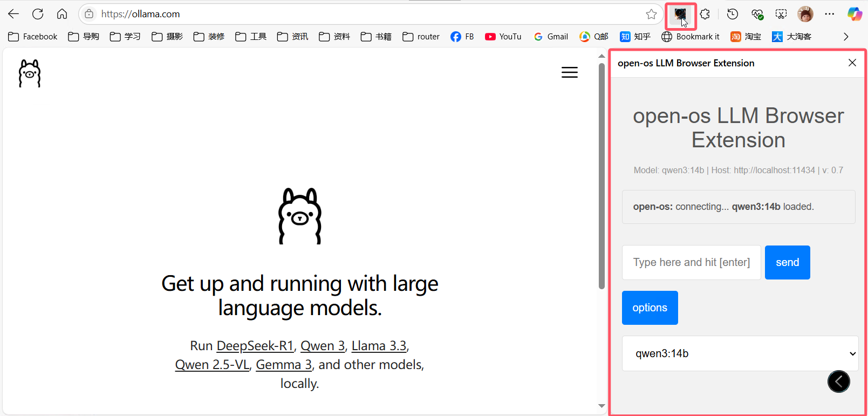Open the Ollama hamburger menu
This screenshot has height=416, width=868.
pos(569,72)
